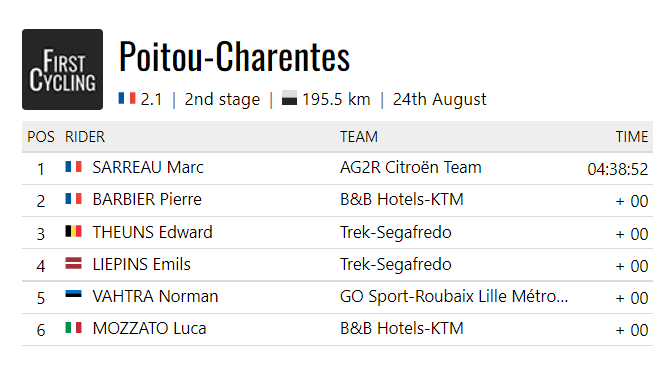Screen dimensions: 665x378
Task: Click the winning time 04:38:52
Action: click(618, 169)
